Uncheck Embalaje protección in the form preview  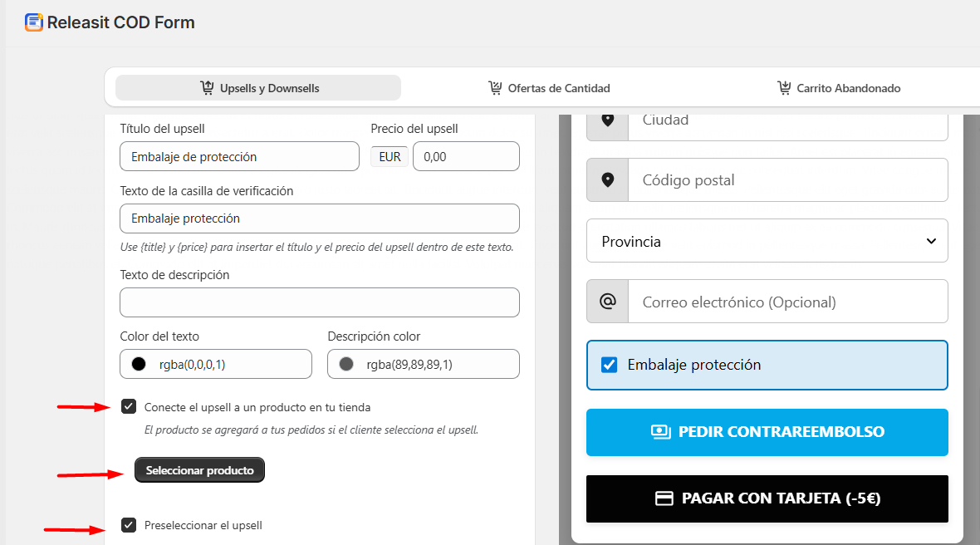point(610,365)
